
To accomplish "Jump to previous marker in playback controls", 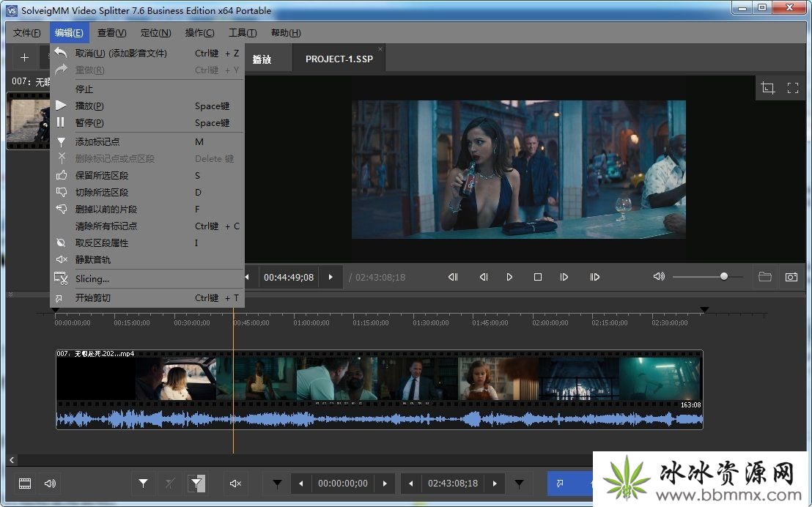I will 453,277.
